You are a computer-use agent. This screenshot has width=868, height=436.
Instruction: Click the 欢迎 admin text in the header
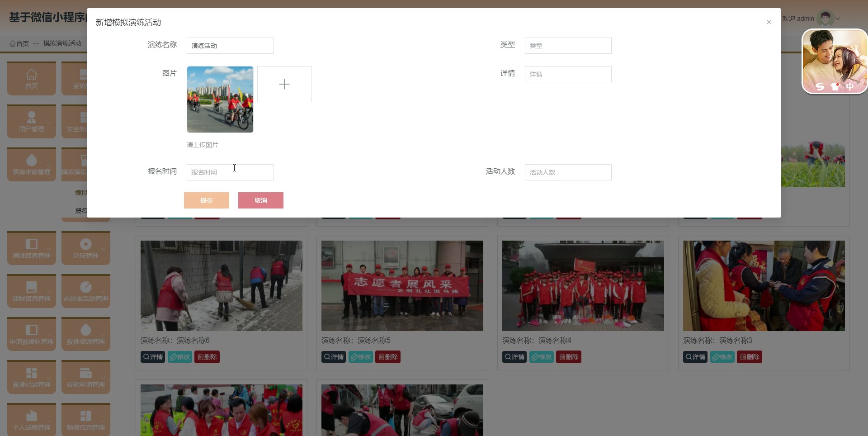tap(798, 19)
